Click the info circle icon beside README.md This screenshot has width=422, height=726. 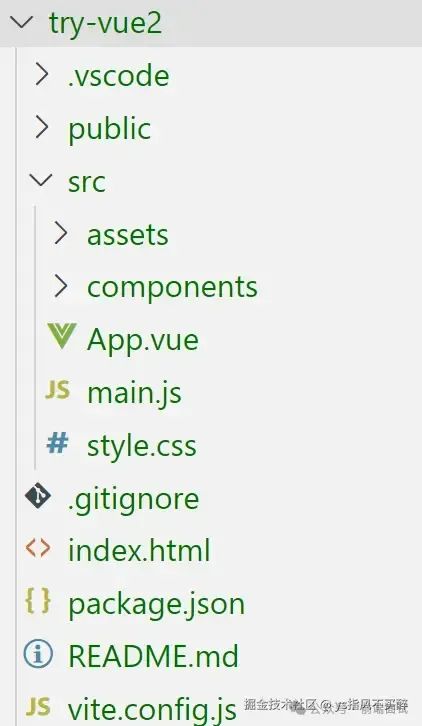coord(38,654)
